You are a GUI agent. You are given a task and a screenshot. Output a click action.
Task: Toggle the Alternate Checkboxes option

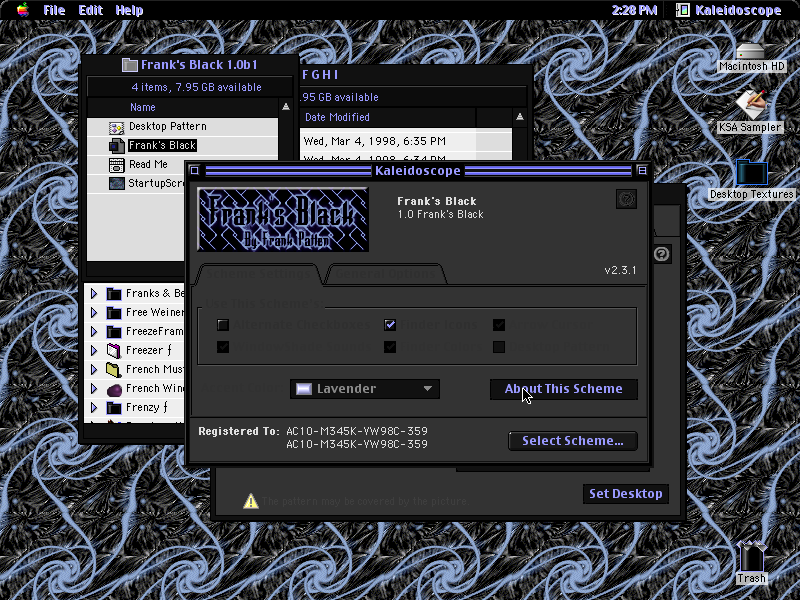tap(223, 325)
